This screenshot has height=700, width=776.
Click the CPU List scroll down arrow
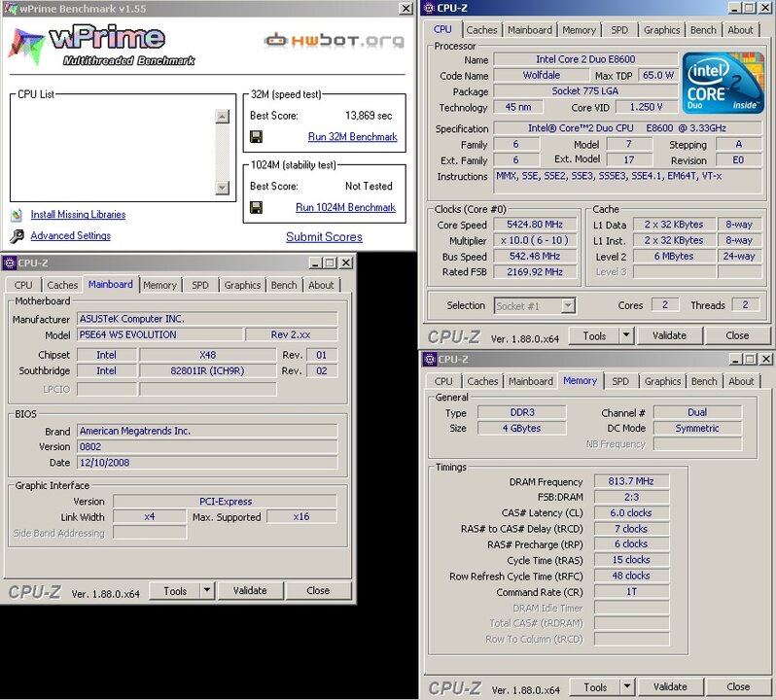pos(223,188)
